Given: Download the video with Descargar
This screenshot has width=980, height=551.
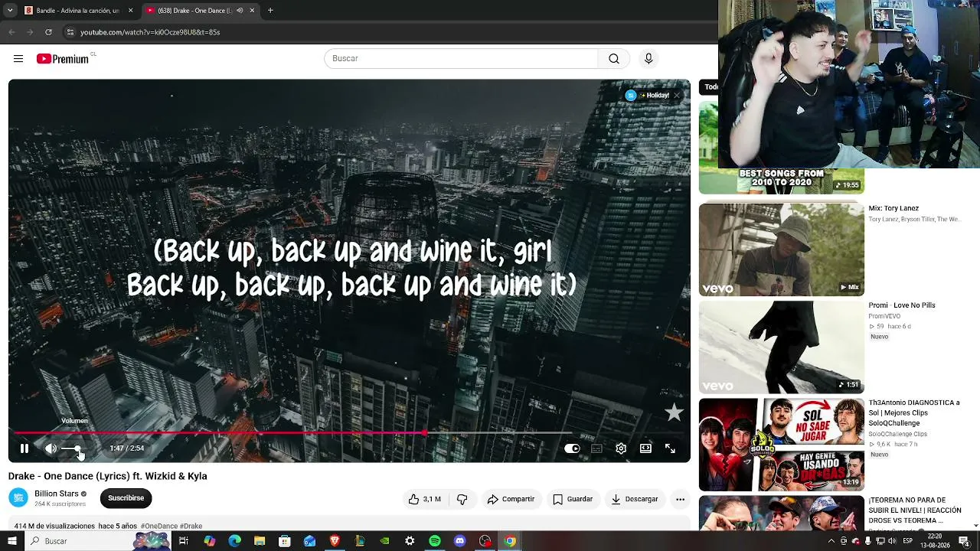Looking at the screenshot, I should pos(635,499).
